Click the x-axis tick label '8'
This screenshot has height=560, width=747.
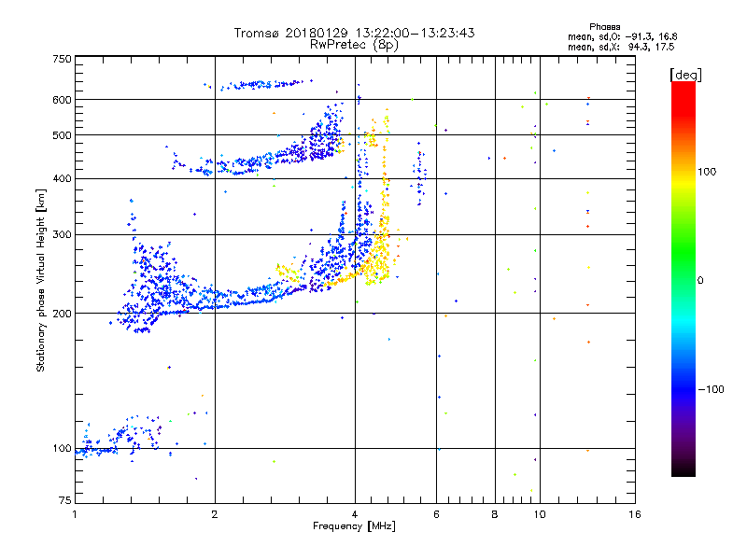click(x=495, y=514)
